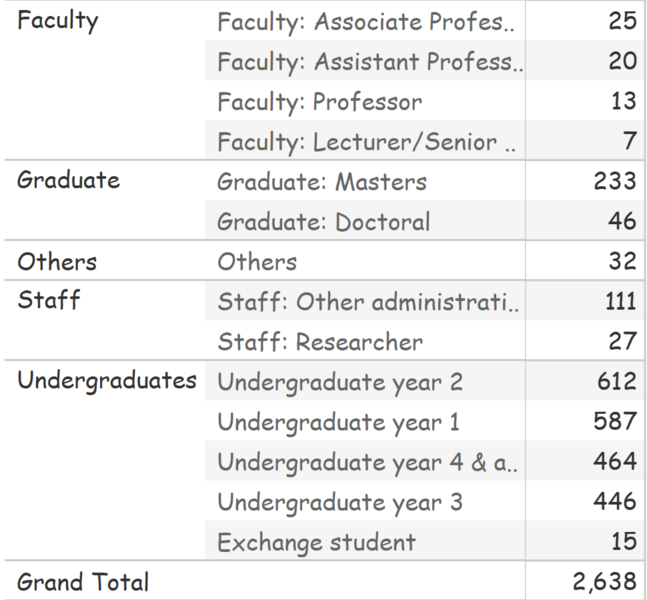
Task: Select the Undergraduates group header
Action: click(107, 380)
